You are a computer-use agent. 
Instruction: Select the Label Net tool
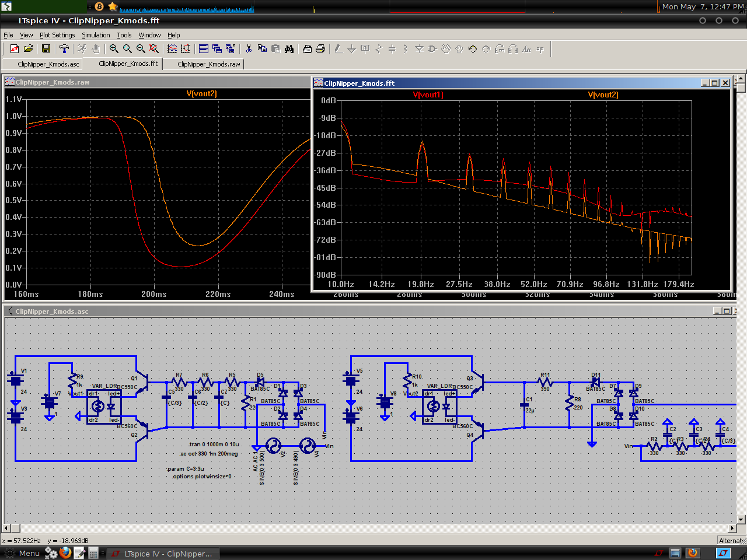click(x=365, y=49)
